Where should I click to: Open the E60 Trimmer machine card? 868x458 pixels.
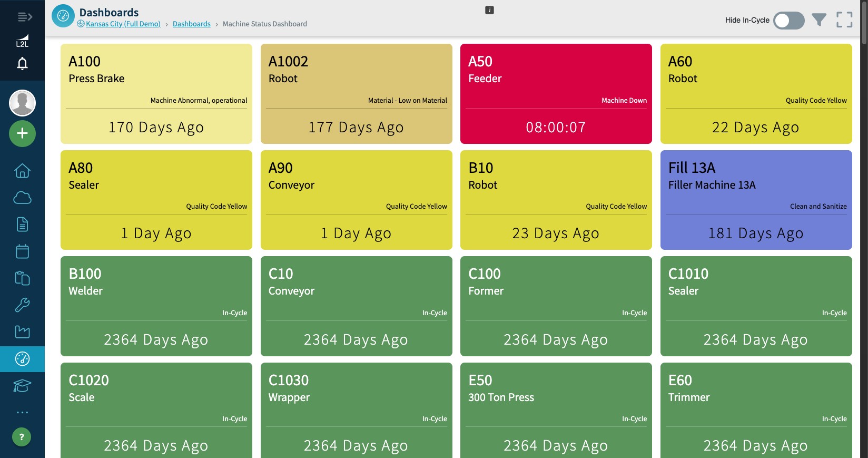(x=756, y=411)
